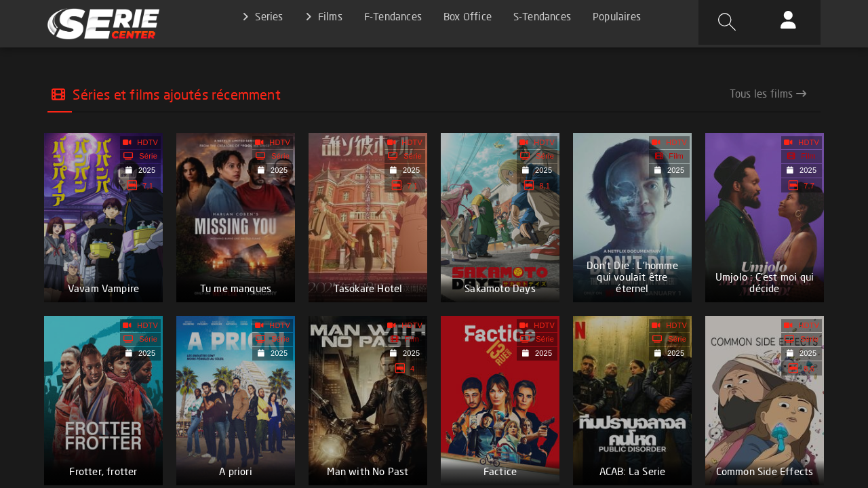868x488 pixels.
Task: Click the 8.1 rating on Sakamoto Days
Action: tap(545, 185)
